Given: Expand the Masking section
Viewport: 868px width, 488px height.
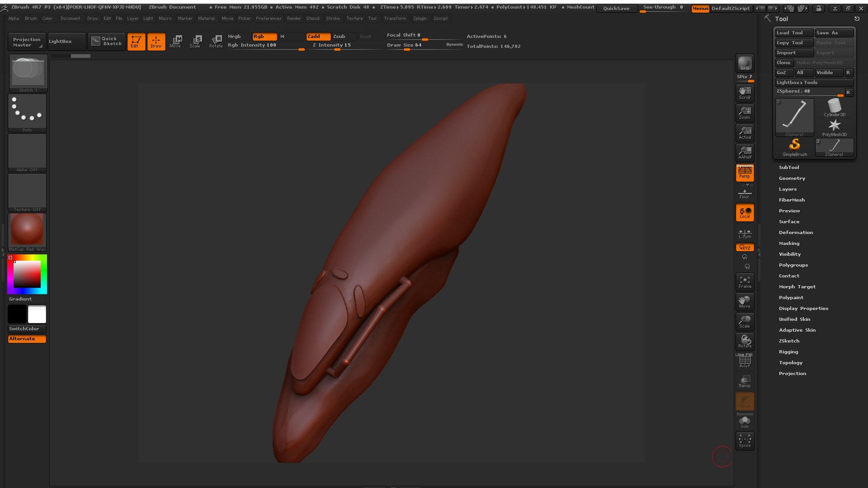Looking at the screenshot, I should click(x=789, y=244).
